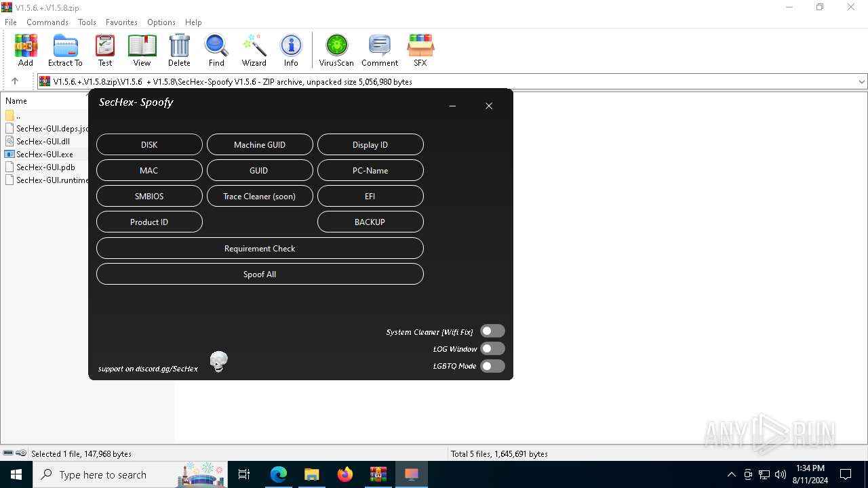Image resolution: width=868 pixels, height=488 pixels.
Task: Click the SFX toolbar icon
Action: (420, 51)
